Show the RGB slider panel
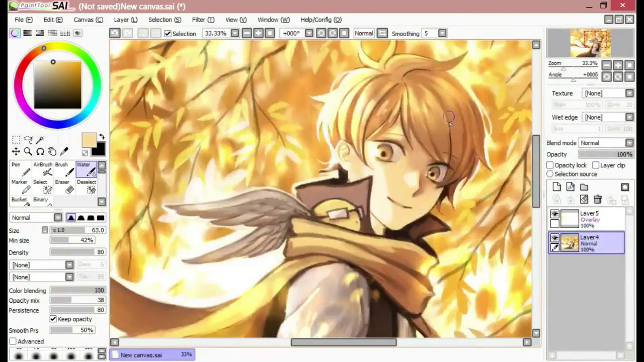Image resolution: width=644 pixels, height=362 pixels. point(28,33)
